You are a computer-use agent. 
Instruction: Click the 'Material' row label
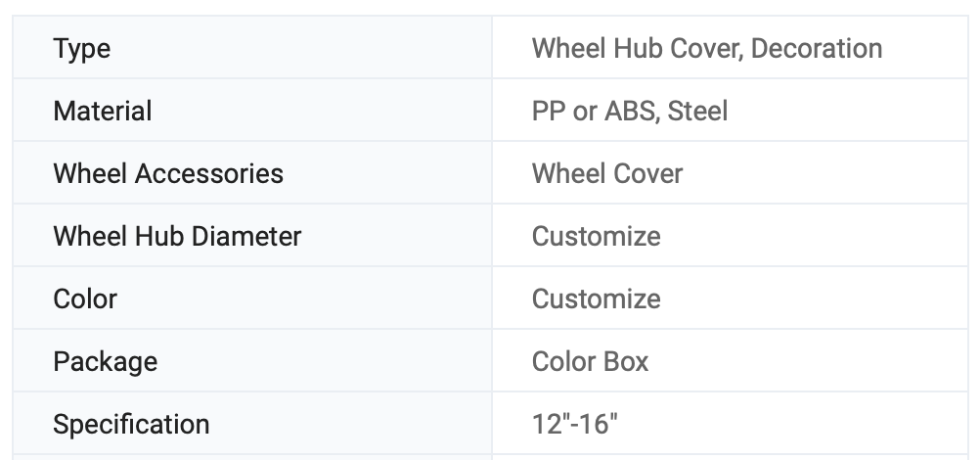103,111
